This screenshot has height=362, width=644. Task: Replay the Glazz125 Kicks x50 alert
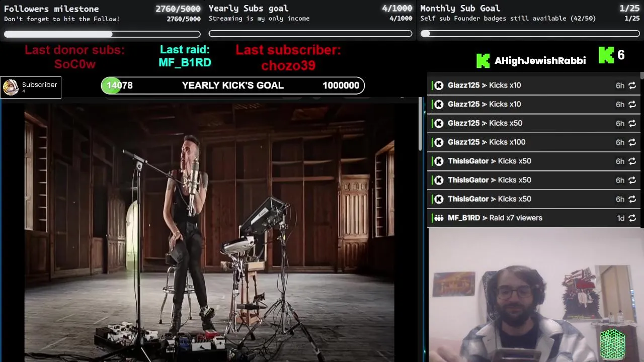coord(632,123)
